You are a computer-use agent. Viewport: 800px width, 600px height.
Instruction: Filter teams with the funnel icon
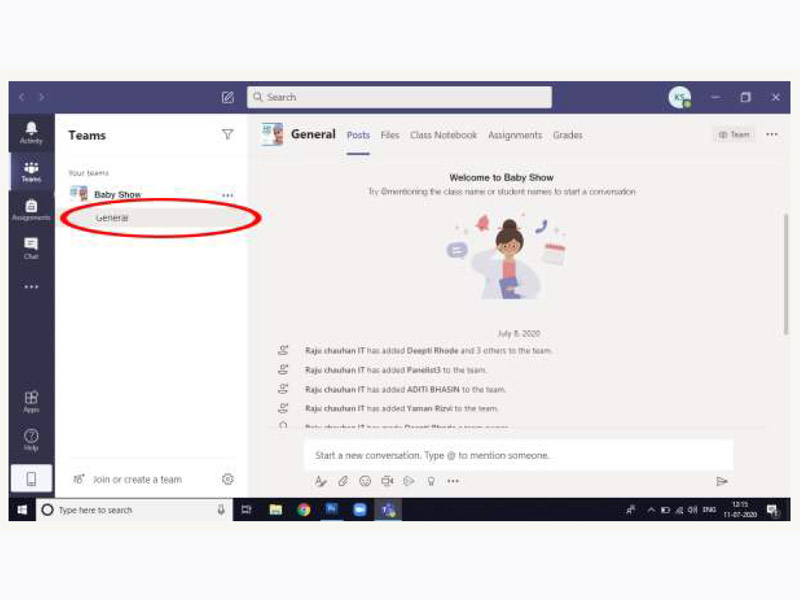pyautogui.click(x=228, y=135)
